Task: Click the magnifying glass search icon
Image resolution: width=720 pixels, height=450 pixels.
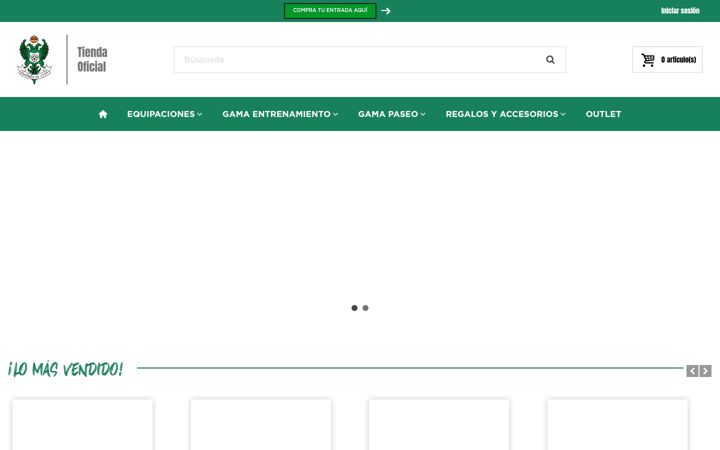Action: pyautogui.click(x=550, y=60)
